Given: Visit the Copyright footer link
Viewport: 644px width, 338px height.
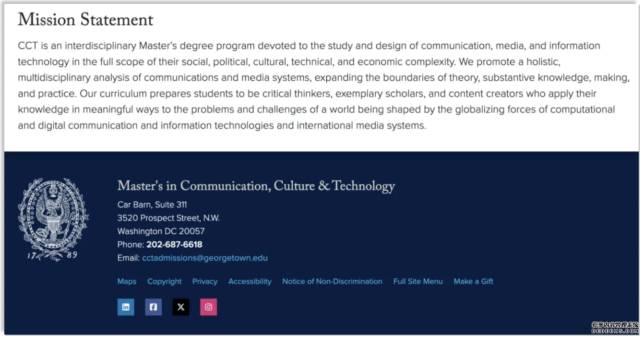Looking at the screenshot, I should (x=164, y=281).
